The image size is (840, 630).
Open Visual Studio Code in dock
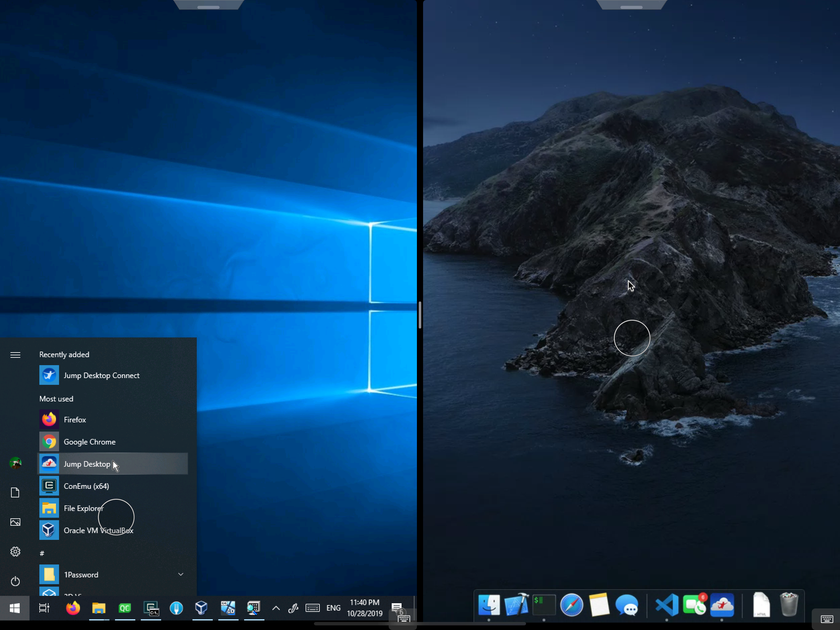667,604
